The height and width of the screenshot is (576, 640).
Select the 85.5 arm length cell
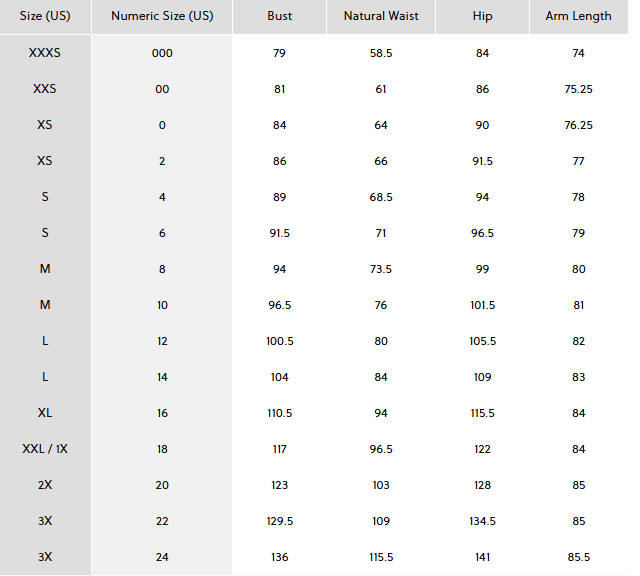click(x=578, y=557)
